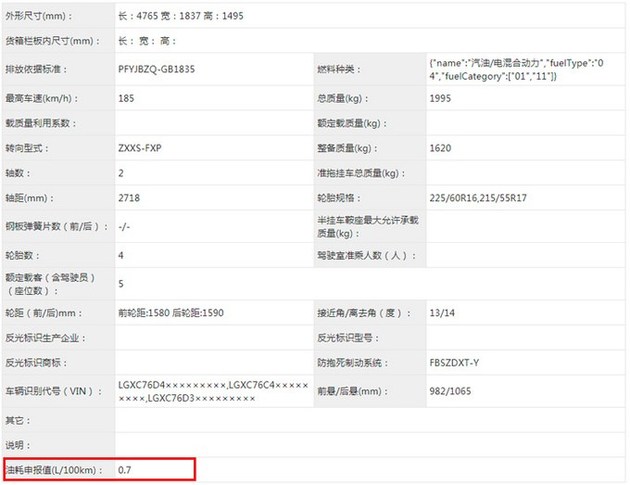The image size is (630, 485).
Task: Select overhang value 982/1065
Action: [x=450, y=391]
